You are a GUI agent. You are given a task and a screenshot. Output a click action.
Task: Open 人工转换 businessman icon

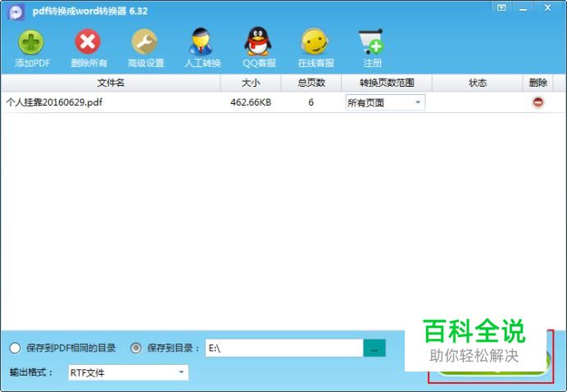201,42
